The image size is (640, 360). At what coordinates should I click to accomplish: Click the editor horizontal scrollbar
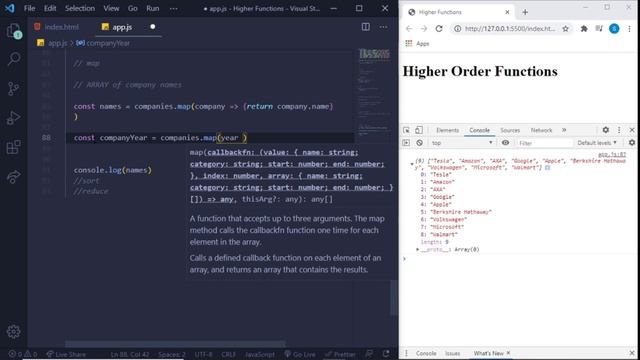click(176, 344)
